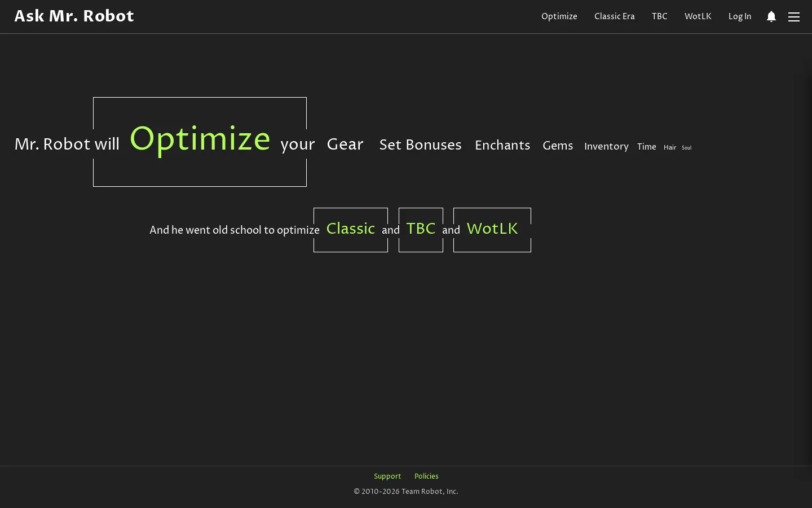
Task: Click the old school to optimize sentence
Action: [x=235, y=230]
